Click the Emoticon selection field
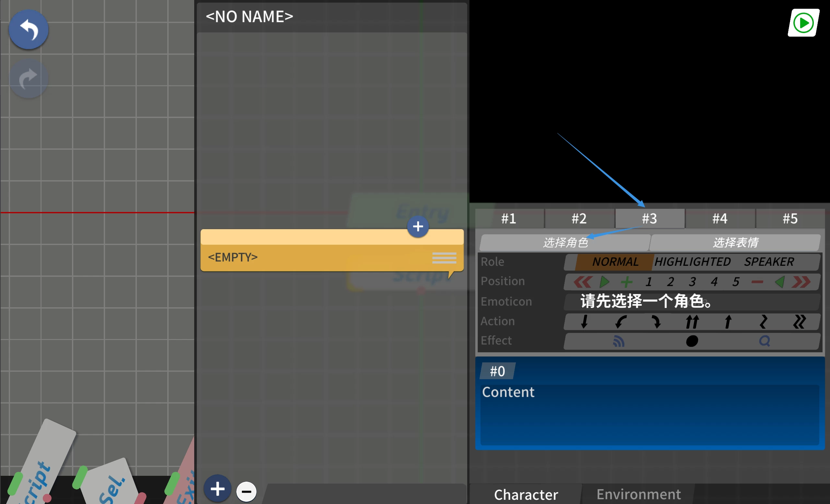The height and width of the screenshot is (504, 830). (692, 302)
